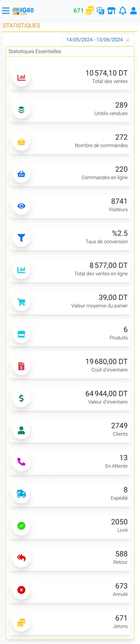This screenshot has width=140, height=644.
Task: Open the store shop icon in header
Action: (x=111, y=11)
